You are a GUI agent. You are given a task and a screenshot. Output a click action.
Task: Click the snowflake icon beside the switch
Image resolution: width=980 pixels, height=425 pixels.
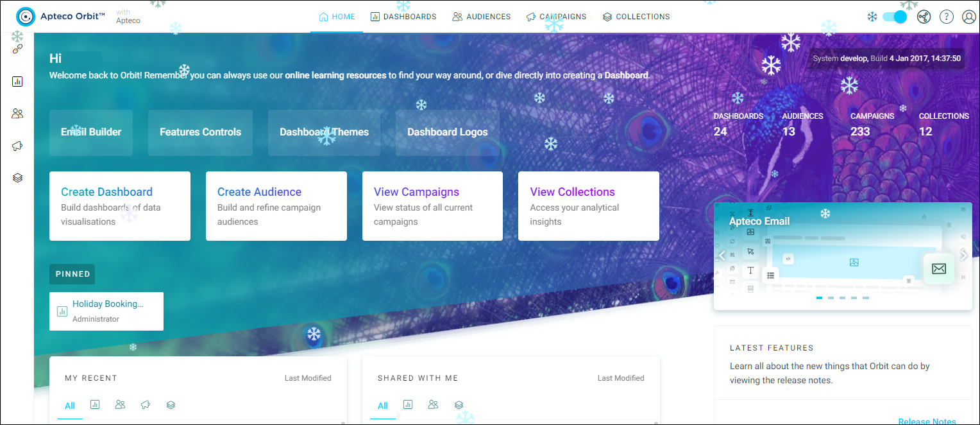(872, 17)
